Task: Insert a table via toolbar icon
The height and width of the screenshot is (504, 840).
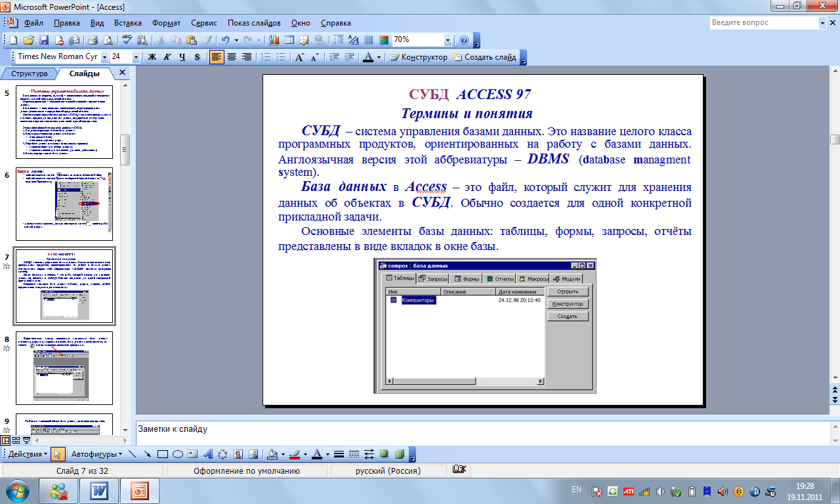Action: pos(289,39)
